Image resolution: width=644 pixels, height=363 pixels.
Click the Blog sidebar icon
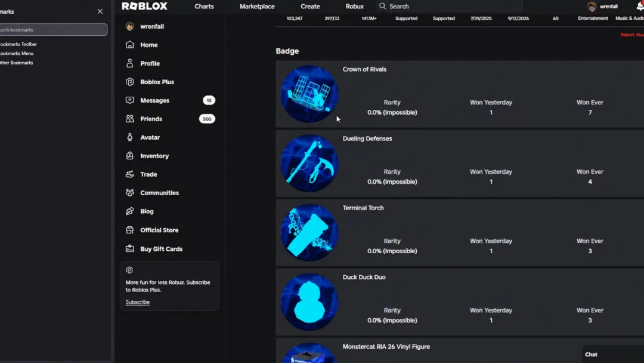pos(130,211)
